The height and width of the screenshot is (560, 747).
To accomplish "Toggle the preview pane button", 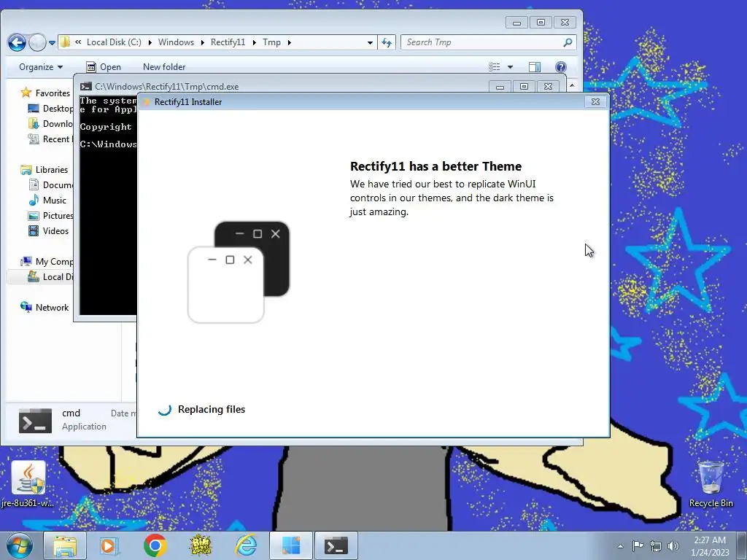I will tap(535, 67).
